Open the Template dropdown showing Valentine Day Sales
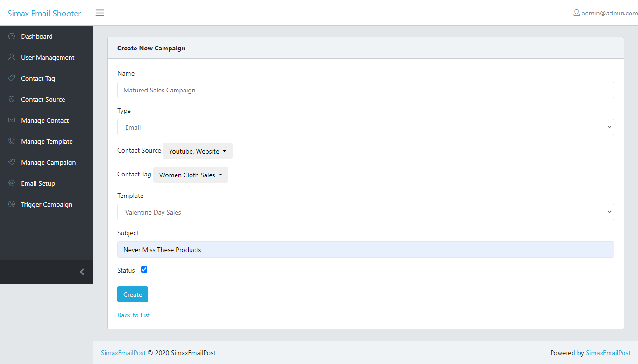Screen dimensions: 638x364 pyautogui.click(x=365, y=212)
